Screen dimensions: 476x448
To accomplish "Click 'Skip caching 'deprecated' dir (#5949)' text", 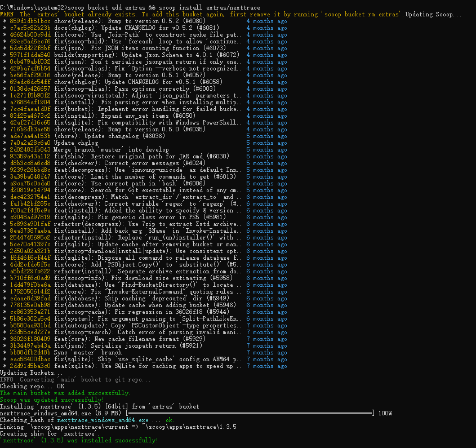I will pos(167,298).
